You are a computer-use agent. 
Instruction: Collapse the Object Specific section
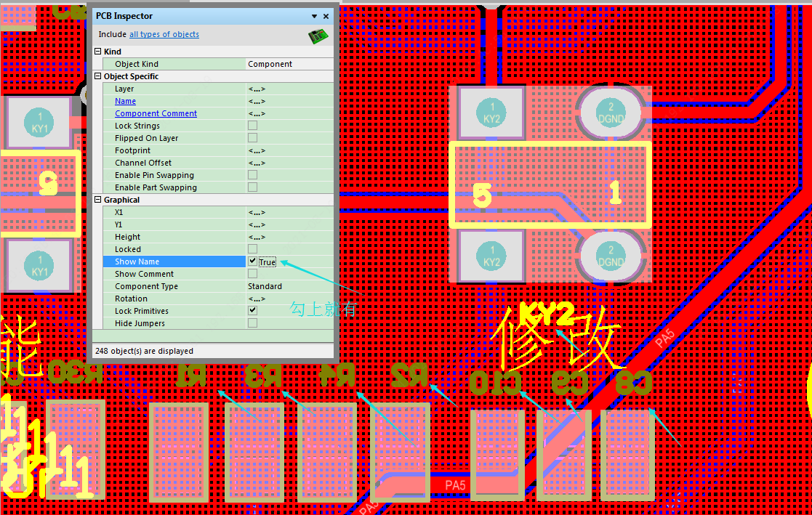[98, 76]
